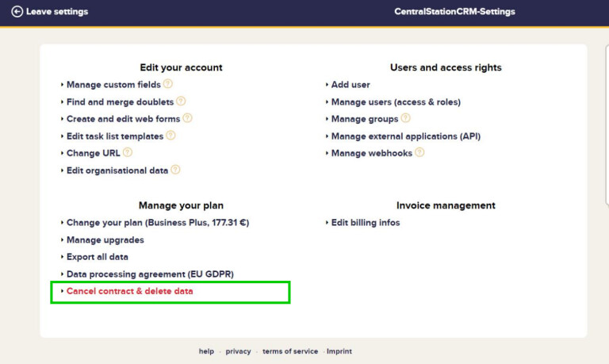Open Find and merge doublets
Screen dimensions: 609x364
120,102
